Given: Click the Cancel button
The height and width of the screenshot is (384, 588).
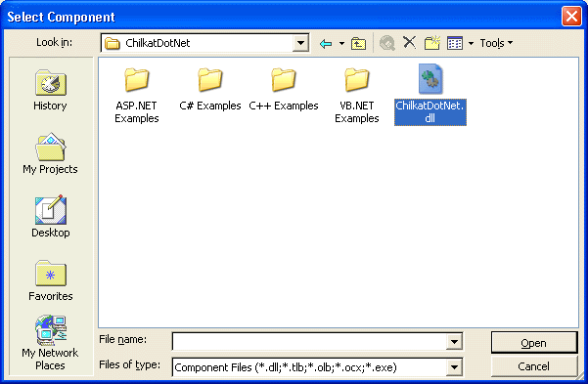Looking at the screenshot, I should click(x=533, y=366).
